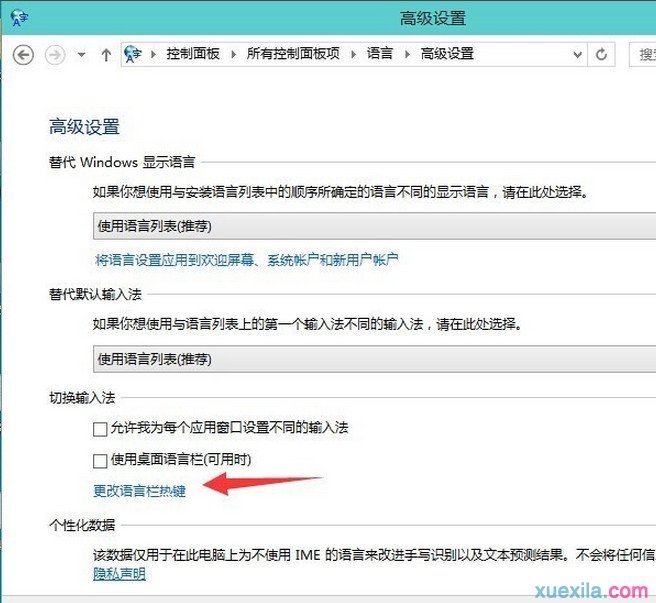
Task: Click the 高级设置 page heading
Action: (84, 127)
